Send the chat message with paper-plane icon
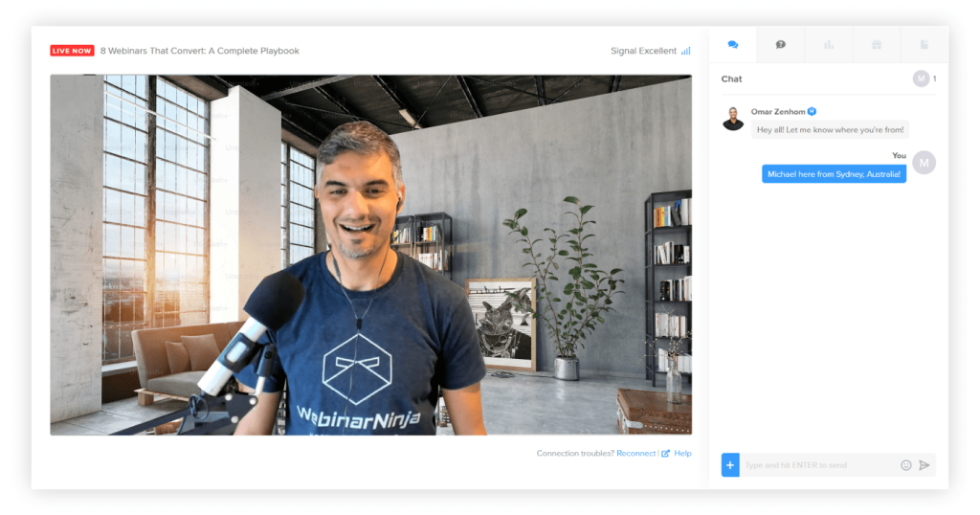 (924, 465)
